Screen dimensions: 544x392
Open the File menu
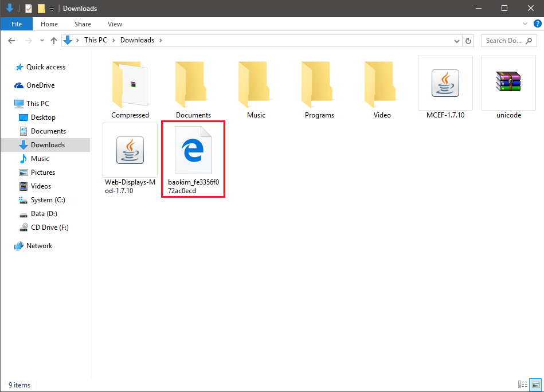[x=16, y=24]
